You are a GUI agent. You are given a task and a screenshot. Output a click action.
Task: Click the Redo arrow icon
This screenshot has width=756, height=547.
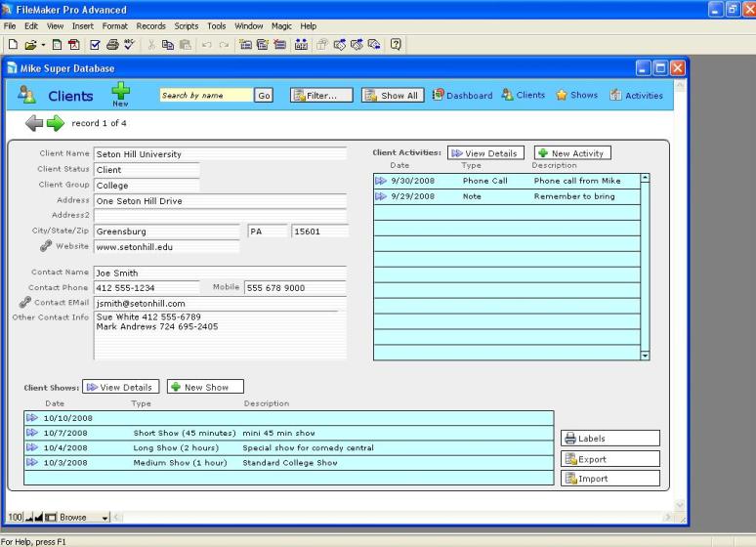coord(224,45)
